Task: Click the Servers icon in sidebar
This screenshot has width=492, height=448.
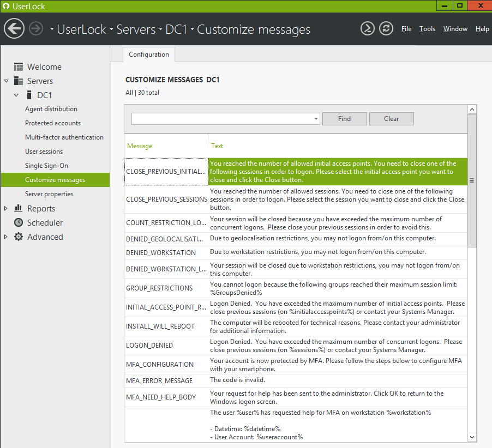Action: click(19, 81)
